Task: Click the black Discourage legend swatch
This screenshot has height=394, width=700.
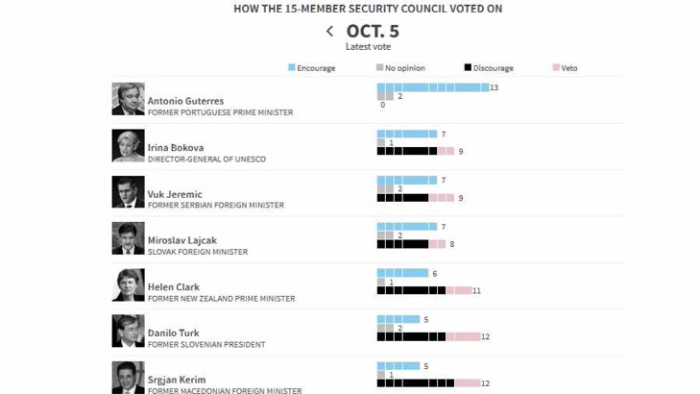Action: coord(467,67)
